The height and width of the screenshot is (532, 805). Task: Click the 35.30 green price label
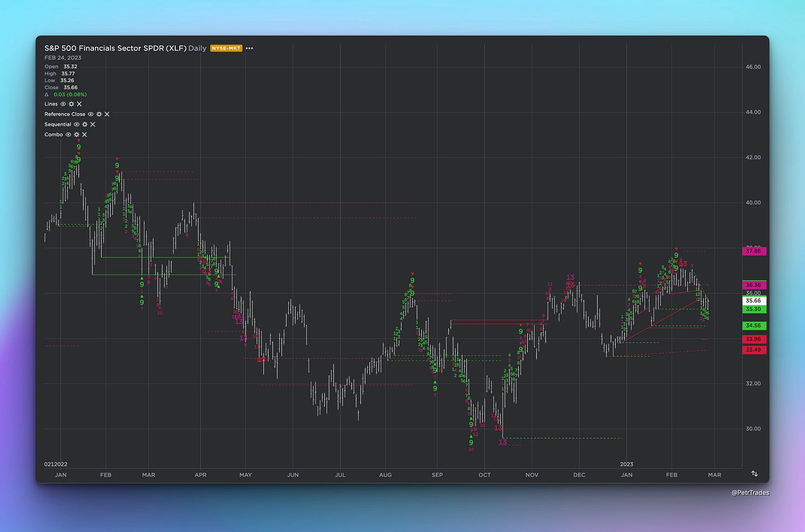pyautogui.click(x=755, y=309)
